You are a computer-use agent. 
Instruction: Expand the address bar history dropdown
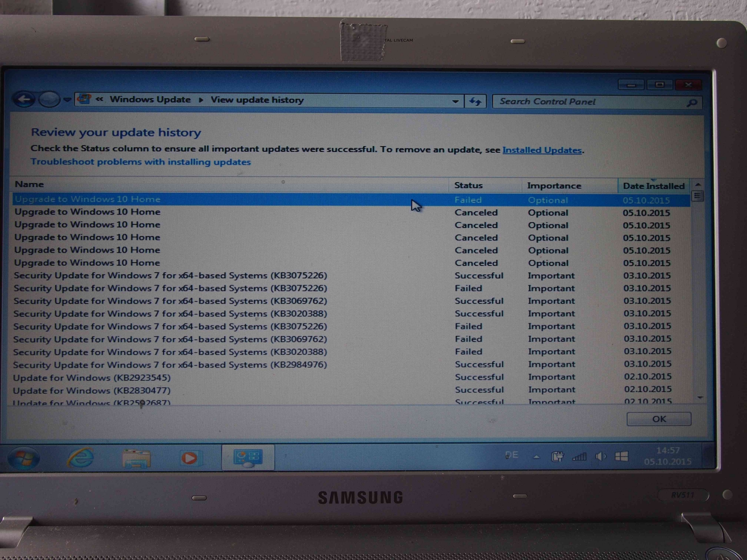(x=455, y=101)
